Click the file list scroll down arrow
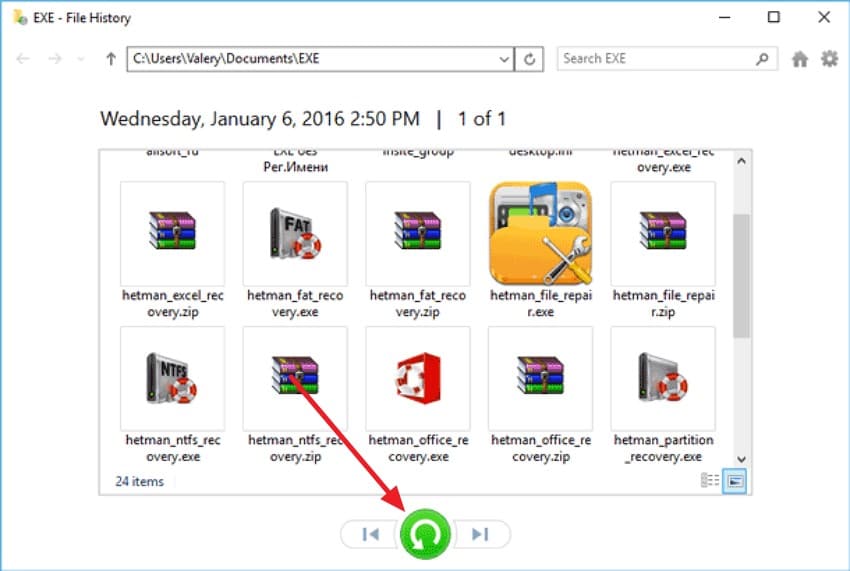Image resolution: width=850 pixels, height=571 pixels. click(742, 459)
